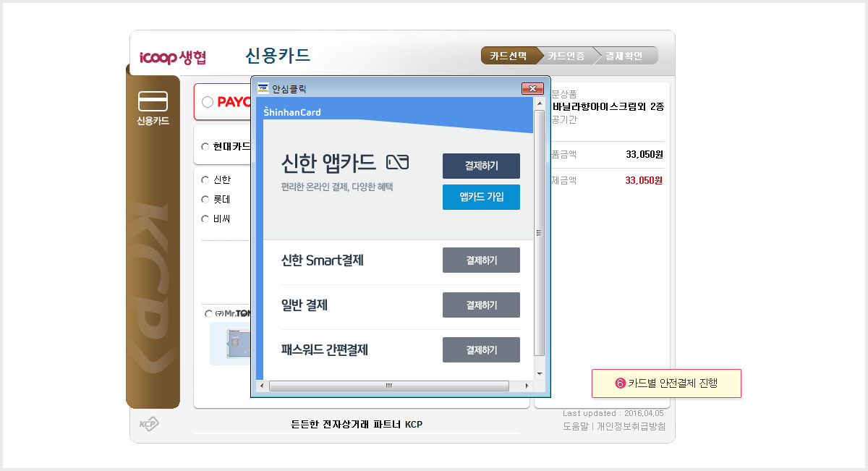
Task: Click the popup horizontal scrollbar thumb
Action: coord(388,386)
